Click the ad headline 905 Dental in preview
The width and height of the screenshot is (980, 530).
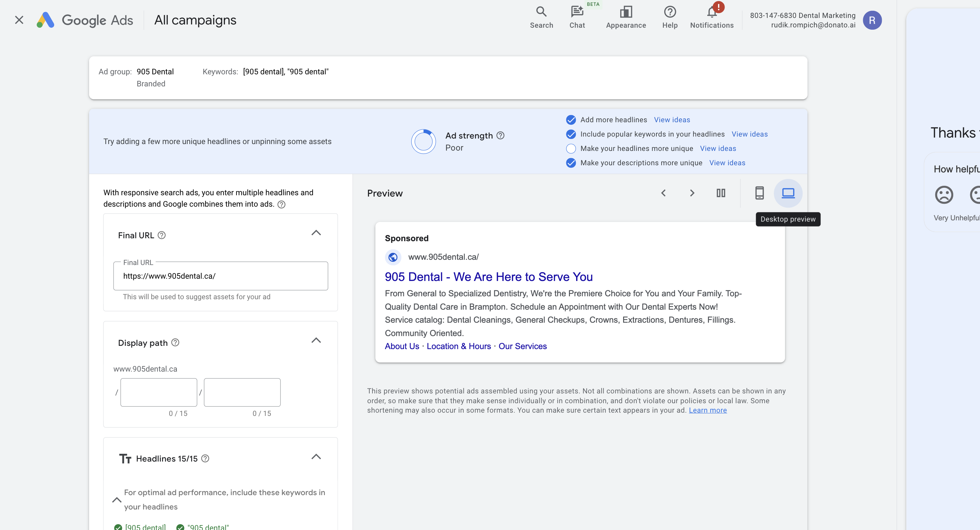click(488, 277)
